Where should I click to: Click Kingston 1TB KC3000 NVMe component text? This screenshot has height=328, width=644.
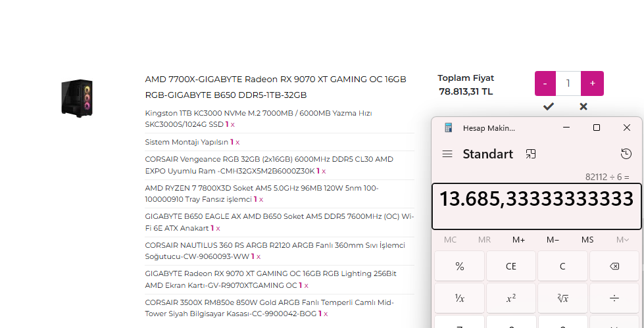[259, 118]
